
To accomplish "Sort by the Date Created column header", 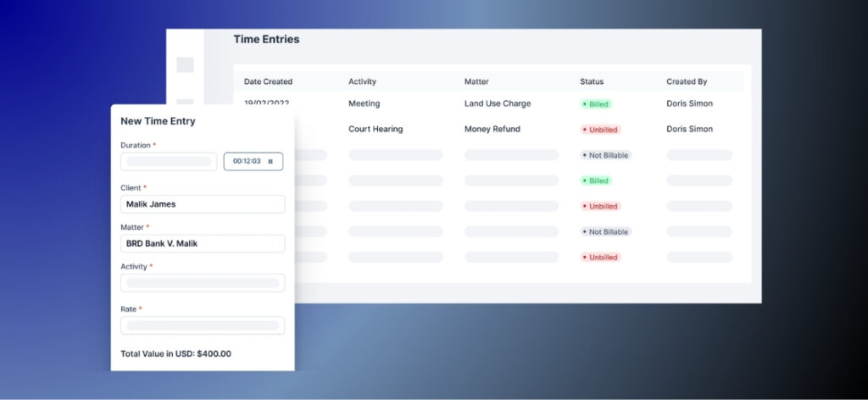I will coord(268,82).
